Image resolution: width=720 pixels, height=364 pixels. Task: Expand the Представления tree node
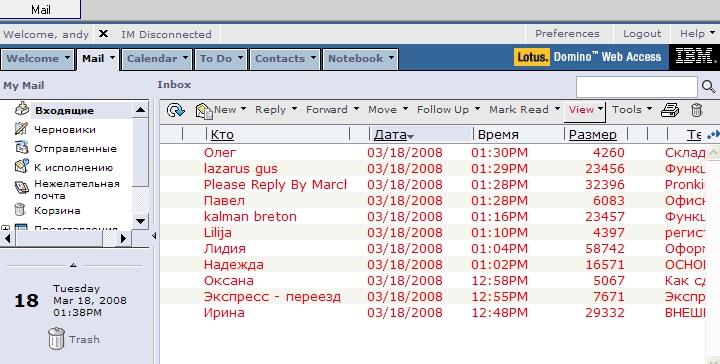pos(6,228)
